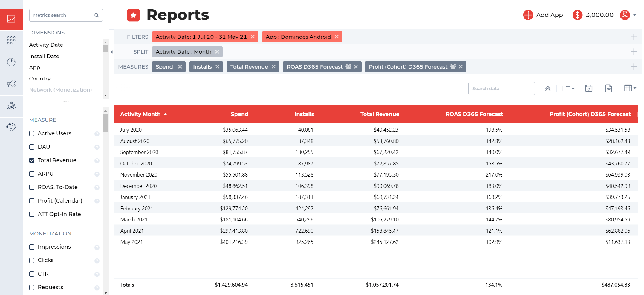This screenshot has width=644, height=295.
Task: Open the pie chart sidebar icon
Action: pos(11,62)
